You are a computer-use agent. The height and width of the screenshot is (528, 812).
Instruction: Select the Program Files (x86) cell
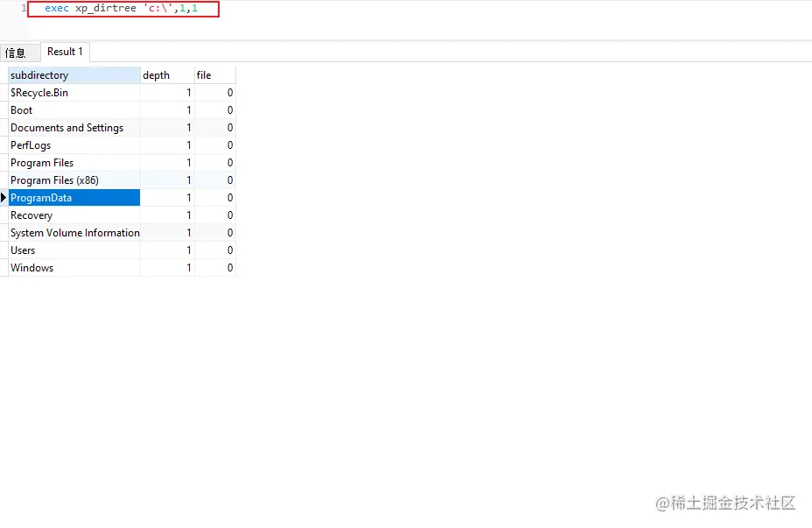(74, 180)
